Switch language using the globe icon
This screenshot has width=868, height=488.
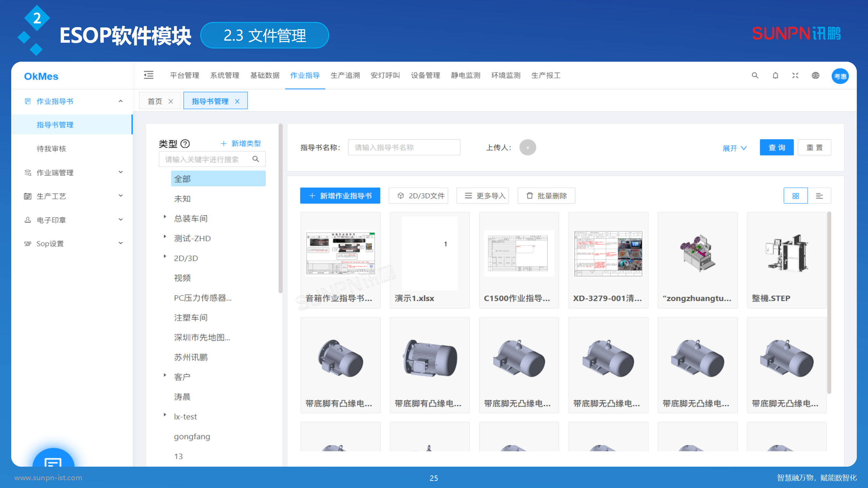[816, 76]
